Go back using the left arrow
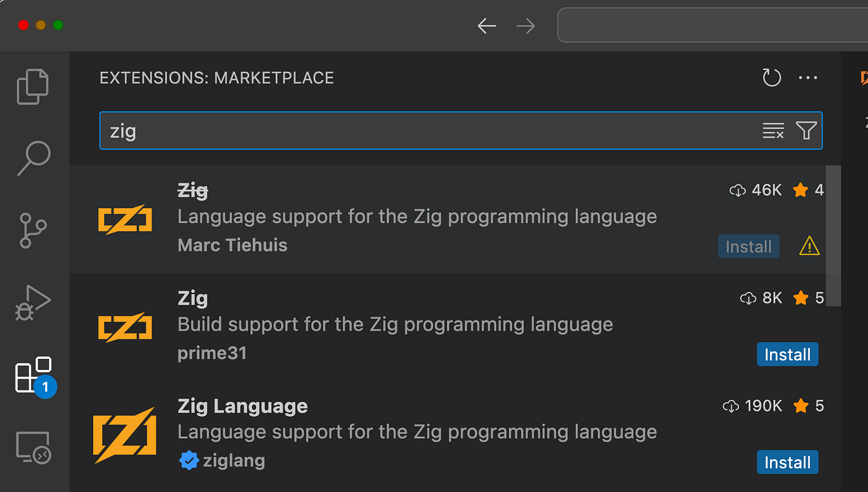The image size is (868, 492). click(x=487, y=26)
